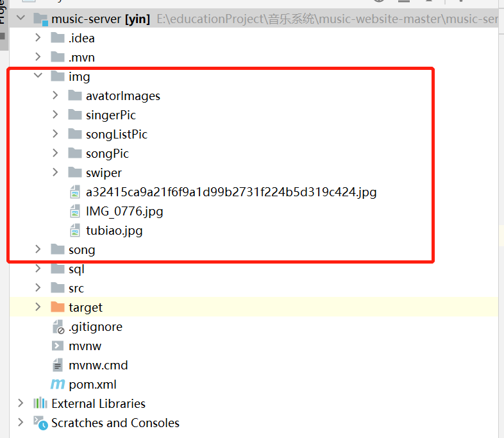
Task: Click the External Libraries bars icon
Action: click(x=40, y=403)
